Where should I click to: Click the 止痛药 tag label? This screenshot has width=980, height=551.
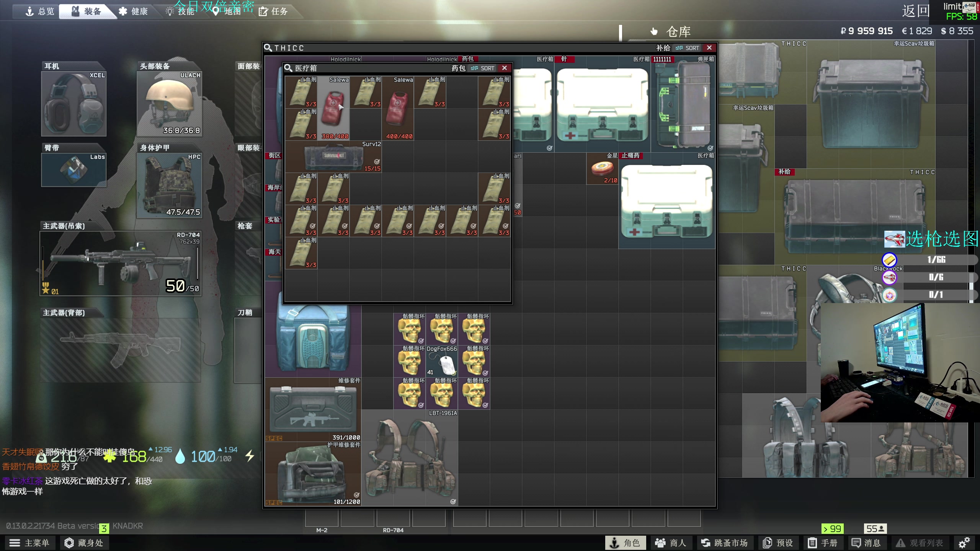(x=630, y=155)
